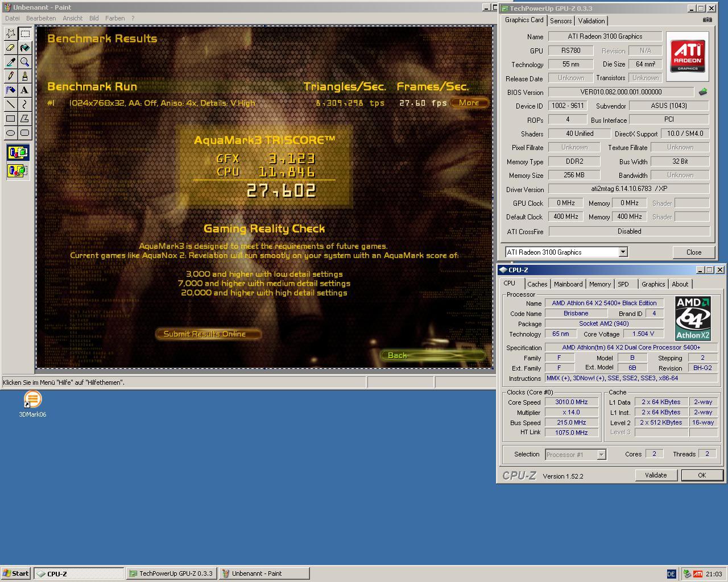Click the Windows Start button
Viewport: 728px width, 582px height.
click(x=16, y=573)
